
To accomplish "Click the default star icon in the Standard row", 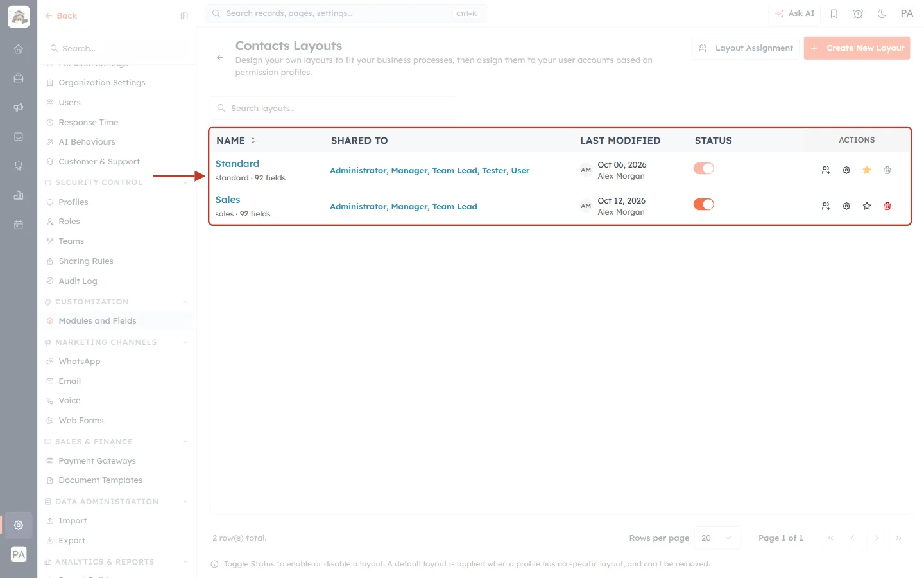I will coord(867,170).
